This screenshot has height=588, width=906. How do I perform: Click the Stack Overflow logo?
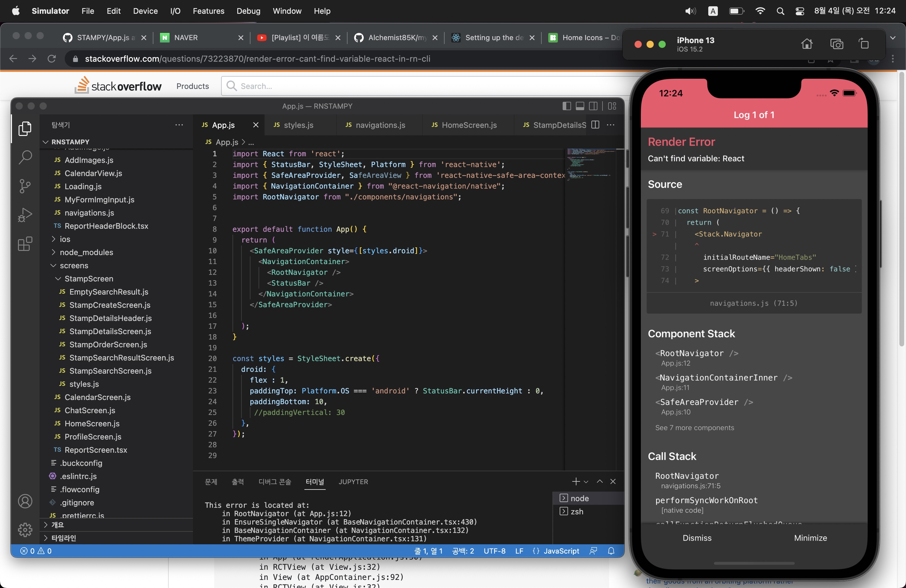pyautogui.click(x=118, y=85)
